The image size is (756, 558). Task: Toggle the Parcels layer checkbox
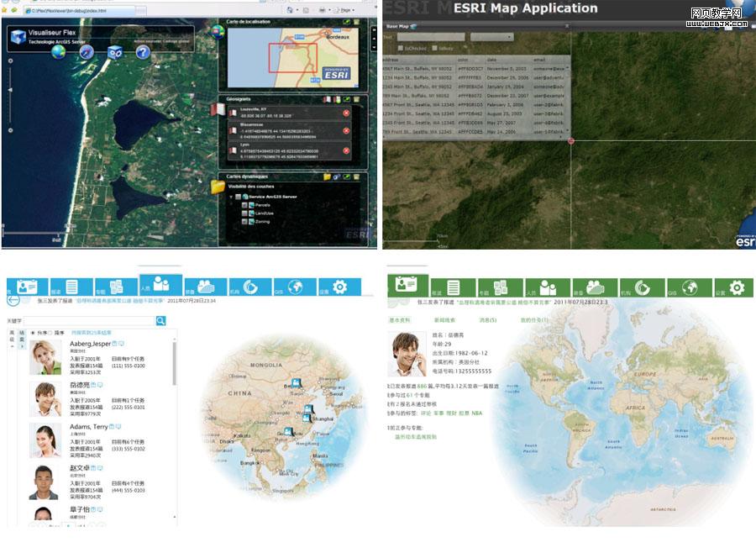click(x=244, y=205)
